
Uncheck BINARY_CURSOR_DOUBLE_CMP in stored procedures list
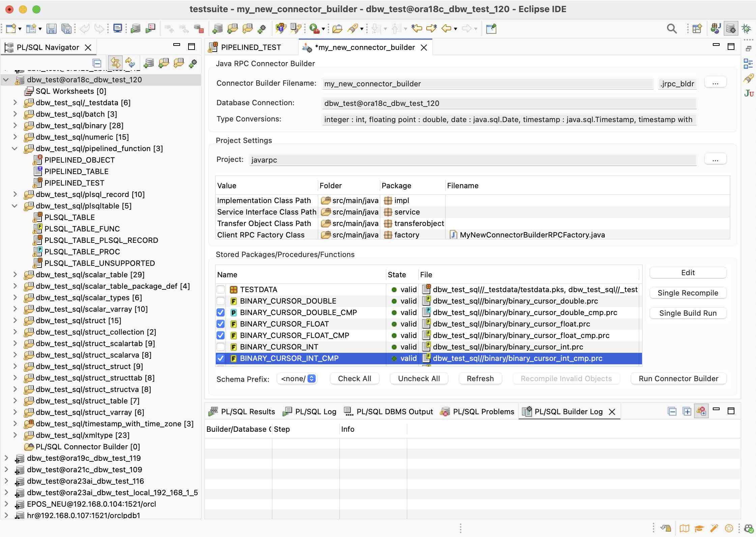click(x=221, y=312)
